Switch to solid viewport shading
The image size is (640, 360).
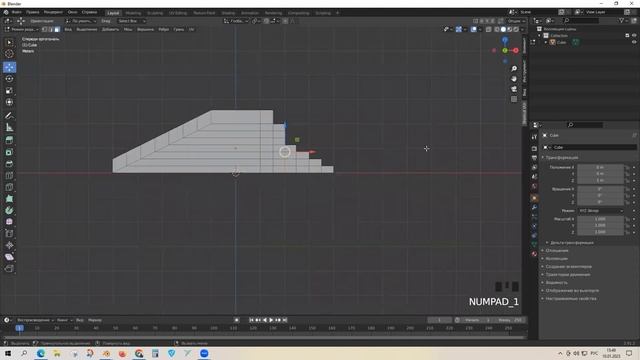tap(503, 29)
